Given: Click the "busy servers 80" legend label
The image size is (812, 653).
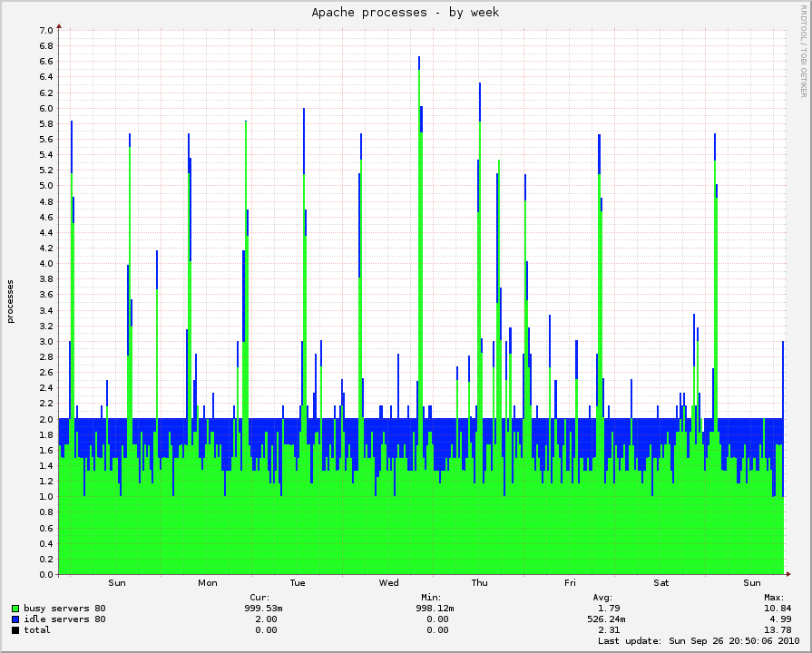Looking at the screenshot, I should pyautogui.click(x=64, y=609).
